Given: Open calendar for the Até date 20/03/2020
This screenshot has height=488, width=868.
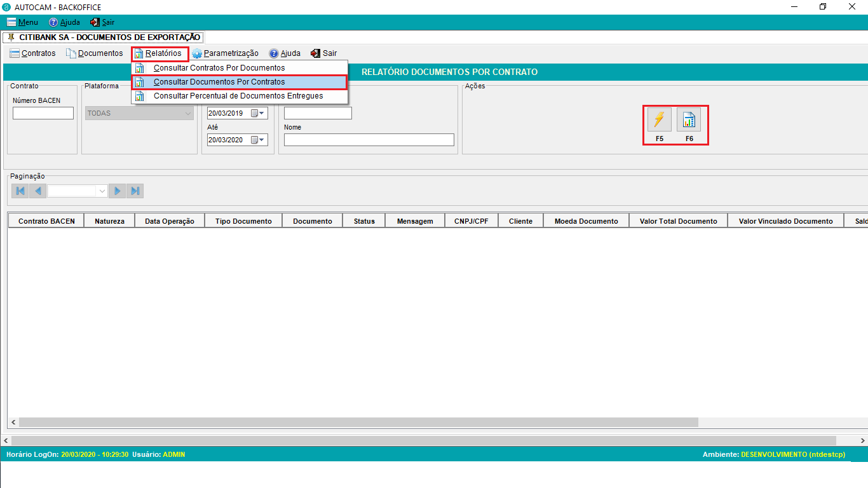Looking at the screenshot, I should 258,140.
